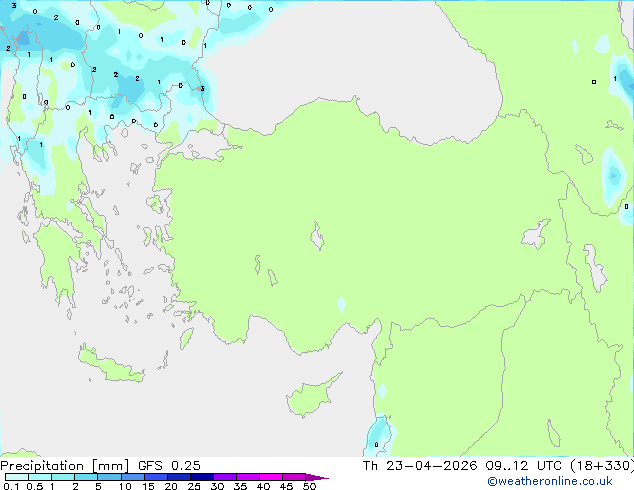Screen dimensions: 634x490
Task: Click the 1–2 mm legend color swatch
Action: 63,477
